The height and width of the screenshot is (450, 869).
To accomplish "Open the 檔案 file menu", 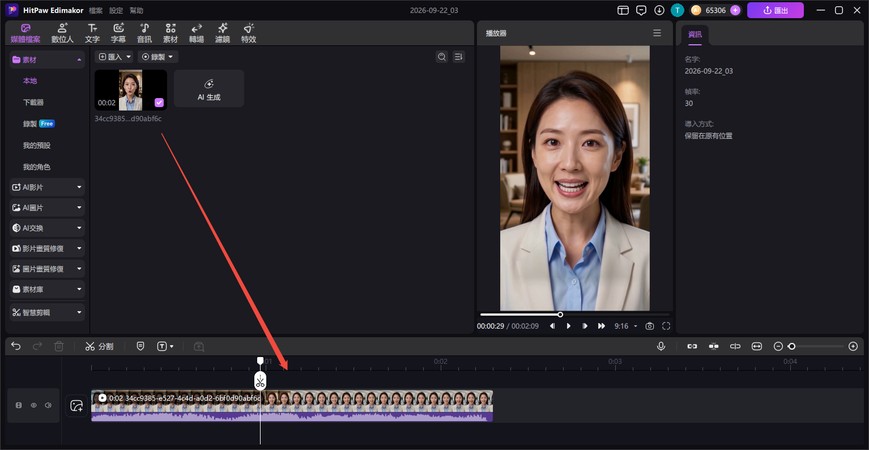I will 95,11.
